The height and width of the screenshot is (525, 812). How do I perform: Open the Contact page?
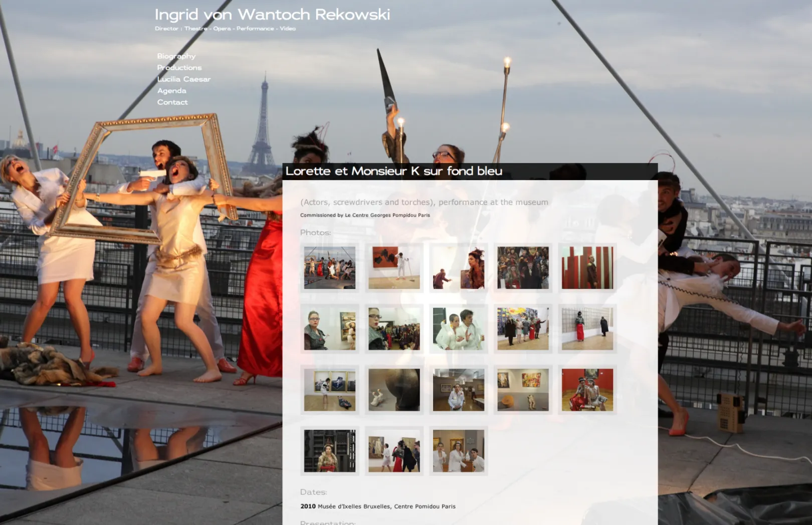point(172,102)
